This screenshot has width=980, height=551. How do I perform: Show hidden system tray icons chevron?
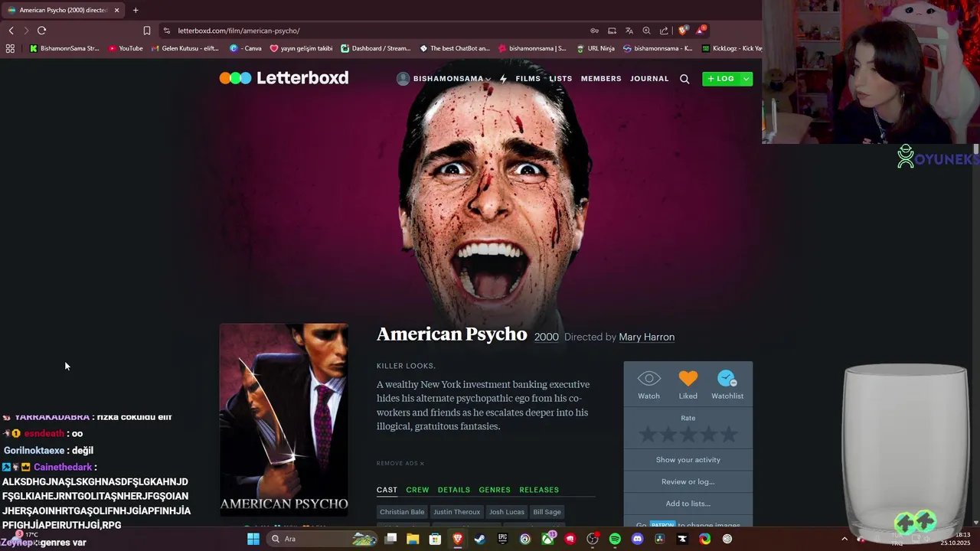[x=844, y=539]
